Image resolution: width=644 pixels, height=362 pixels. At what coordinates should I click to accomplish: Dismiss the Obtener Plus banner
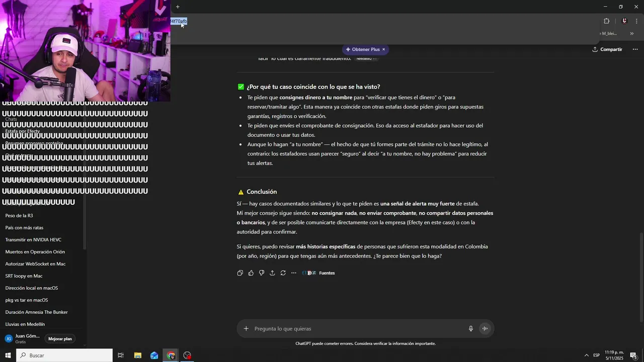point(383,49)
